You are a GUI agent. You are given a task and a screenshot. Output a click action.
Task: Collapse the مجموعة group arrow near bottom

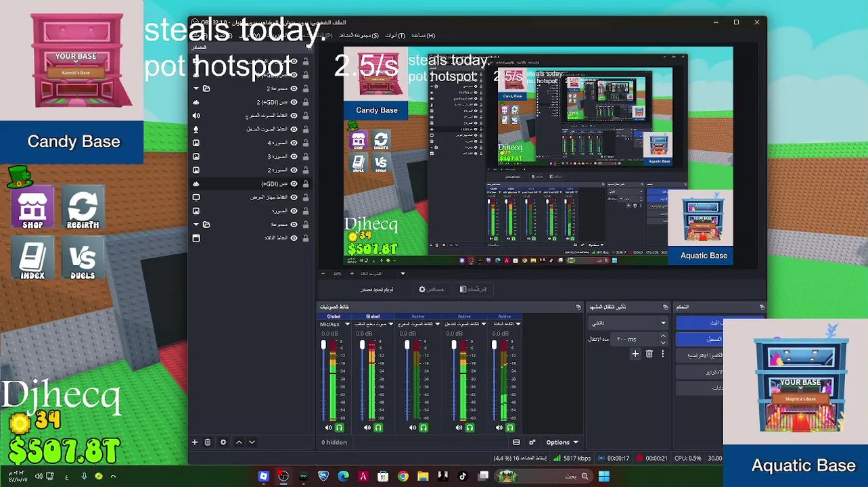(x=196, y=224)
